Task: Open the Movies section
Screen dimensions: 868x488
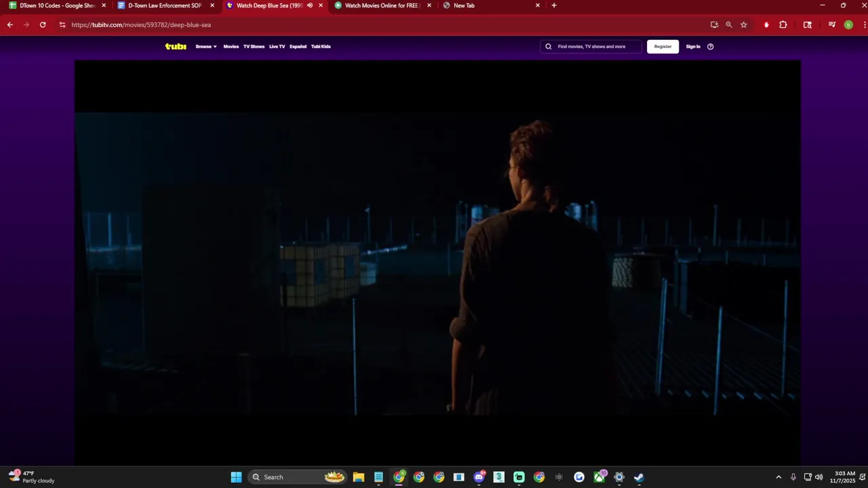Action: pyautogui.click(x=231, y=47)
